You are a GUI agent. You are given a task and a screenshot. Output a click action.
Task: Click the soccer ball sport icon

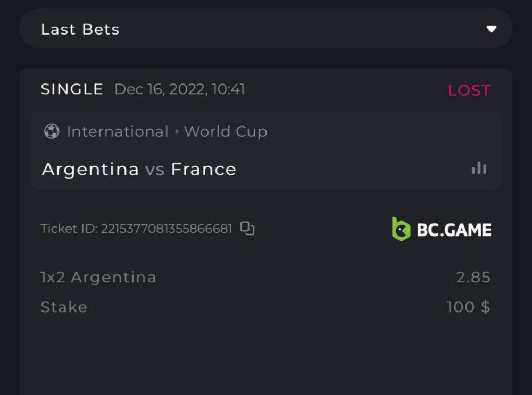click(51, 131)
